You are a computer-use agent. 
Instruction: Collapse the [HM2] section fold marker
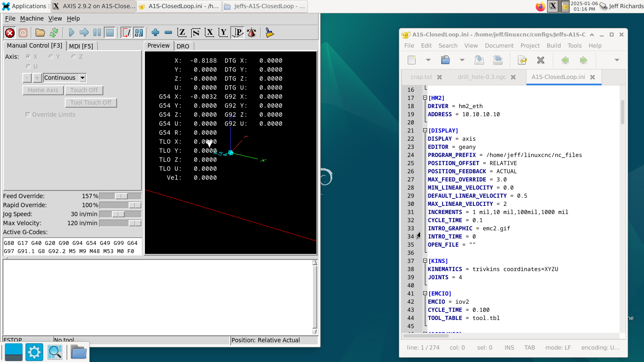(x=425, y=98)
